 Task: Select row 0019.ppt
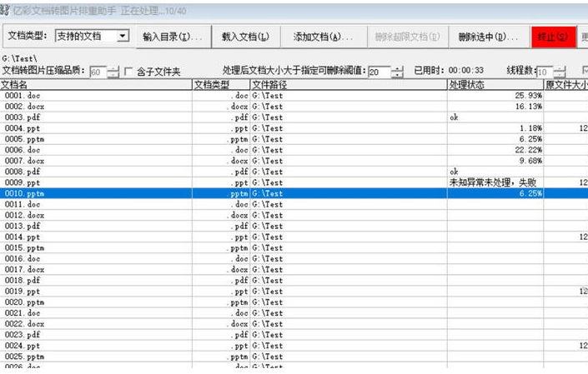coord(294,292)
